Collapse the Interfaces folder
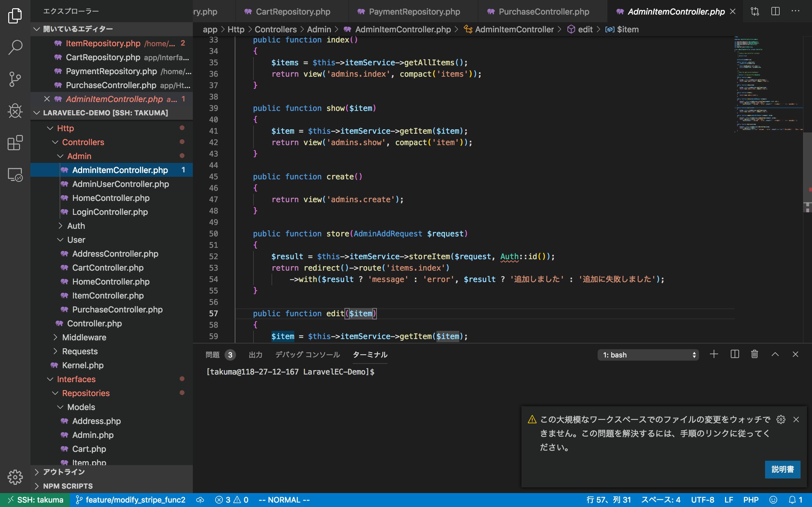Screen dimensions: 812x507 click(x=76, y=379)
